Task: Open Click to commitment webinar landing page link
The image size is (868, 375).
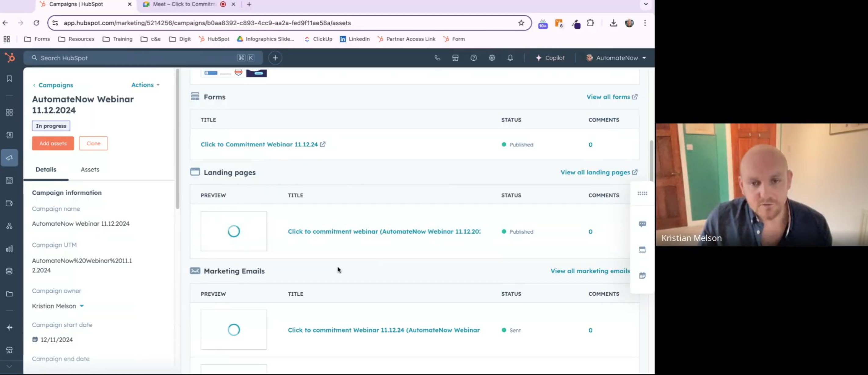Action: coord(384,232)
